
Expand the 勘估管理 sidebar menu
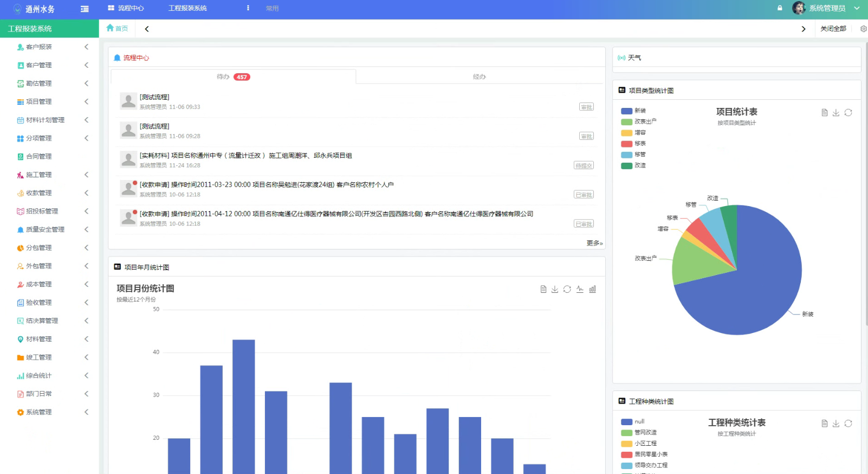(x=49, y=84)
